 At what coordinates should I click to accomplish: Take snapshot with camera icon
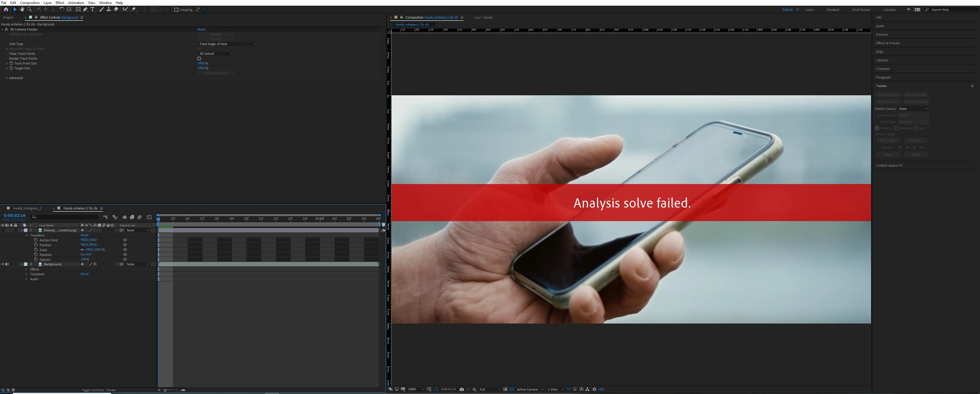point(461,389)
